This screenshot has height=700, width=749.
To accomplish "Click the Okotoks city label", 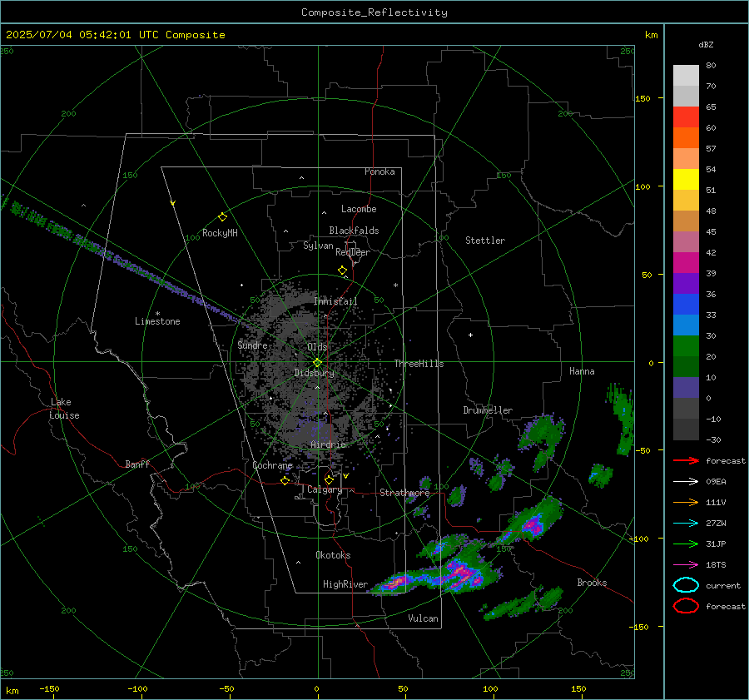I will point(333,555).
